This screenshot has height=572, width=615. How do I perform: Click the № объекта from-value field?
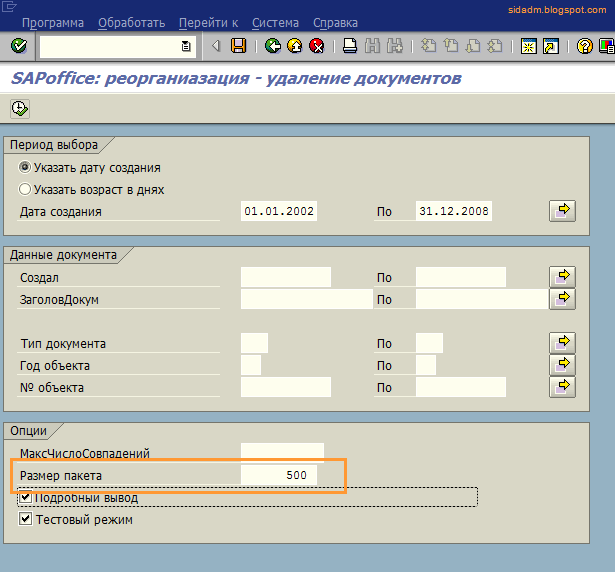286,387
